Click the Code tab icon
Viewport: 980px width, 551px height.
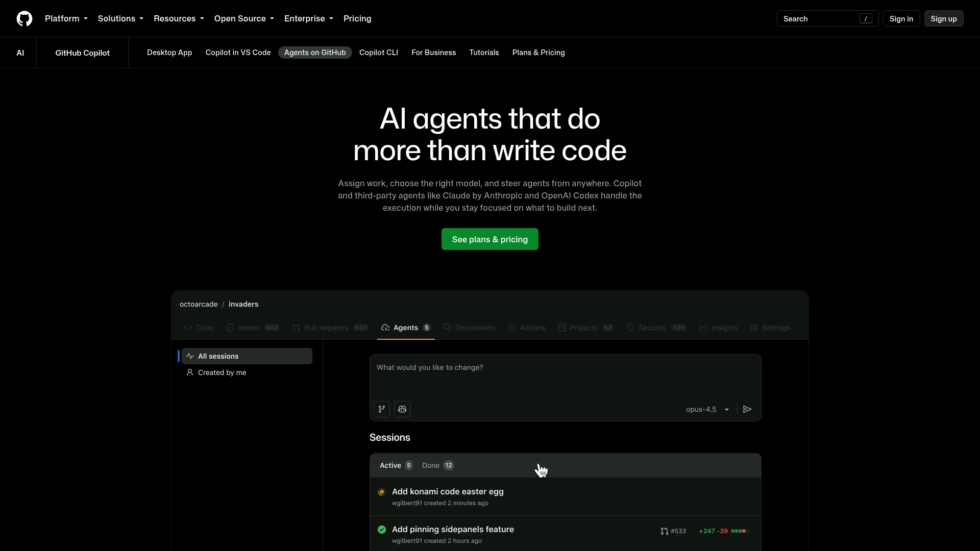(188, 328)
